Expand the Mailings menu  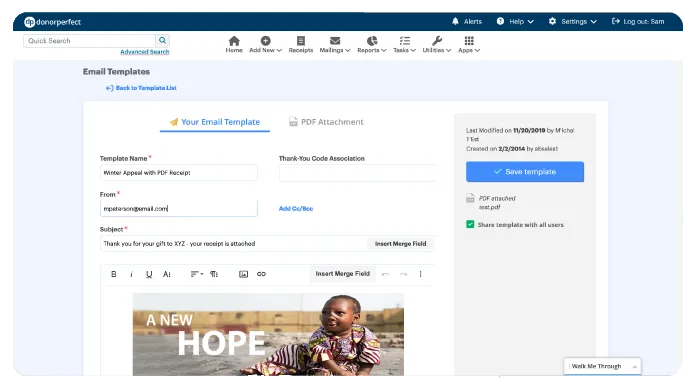335,45
